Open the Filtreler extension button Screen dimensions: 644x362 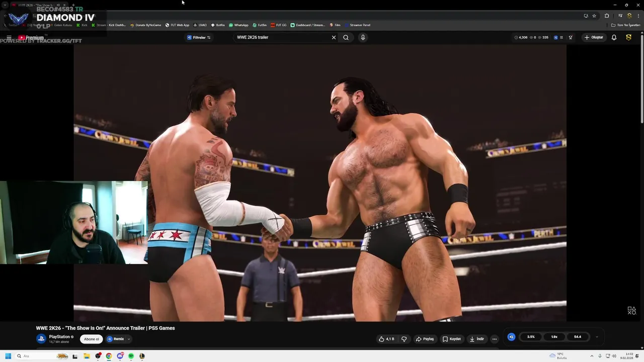pyautogui.click(x=199, y=37)
